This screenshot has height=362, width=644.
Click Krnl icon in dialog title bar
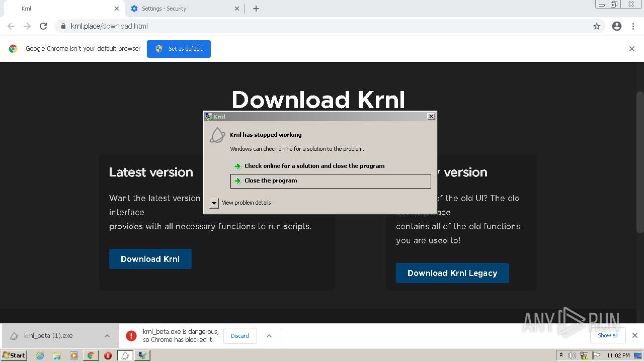(209, 116)
